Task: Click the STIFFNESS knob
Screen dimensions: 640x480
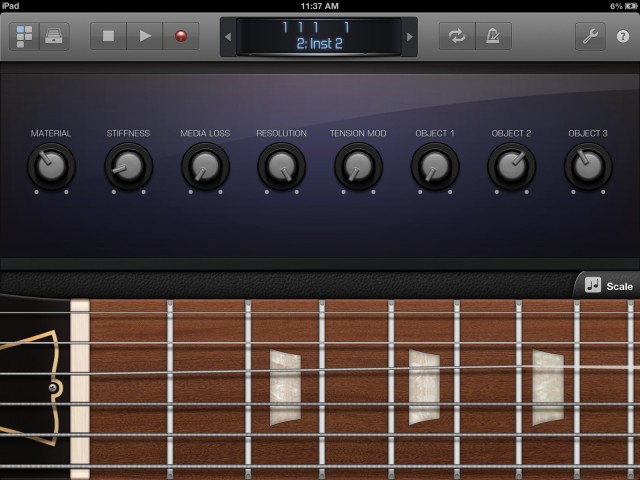Action: click(128, 165)
